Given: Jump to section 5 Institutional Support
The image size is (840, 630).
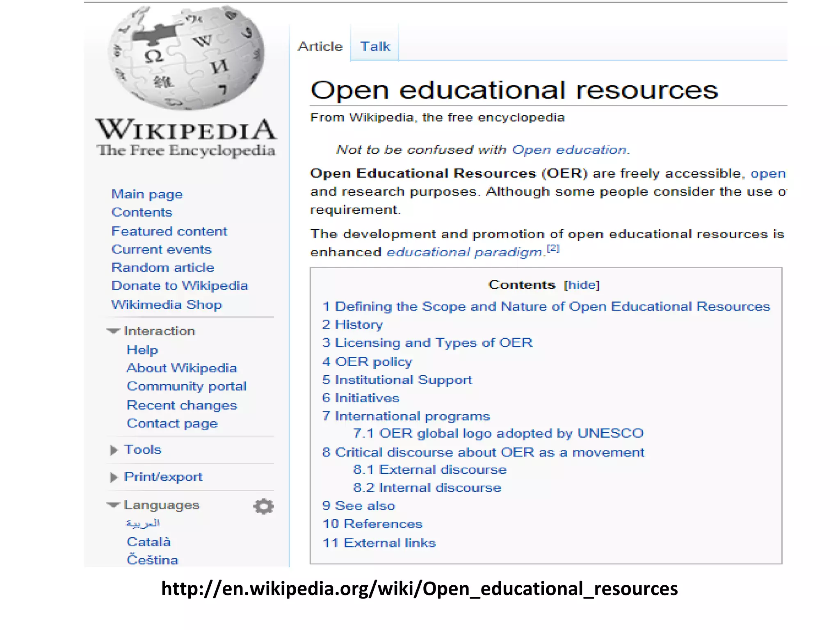Looking at the screenshot, I should pyautogui.click(x=397, y=380).
